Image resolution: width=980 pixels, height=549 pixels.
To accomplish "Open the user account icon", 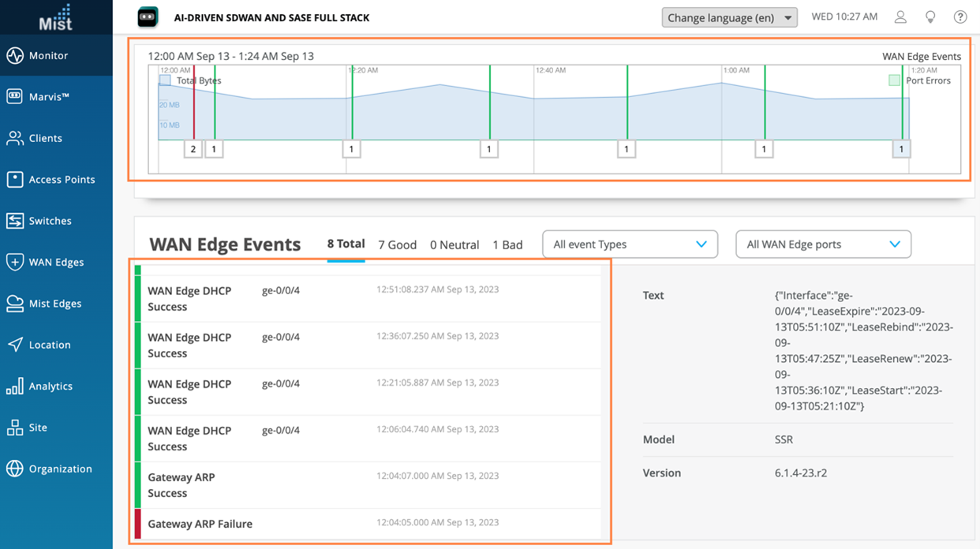I will [900, 17].
